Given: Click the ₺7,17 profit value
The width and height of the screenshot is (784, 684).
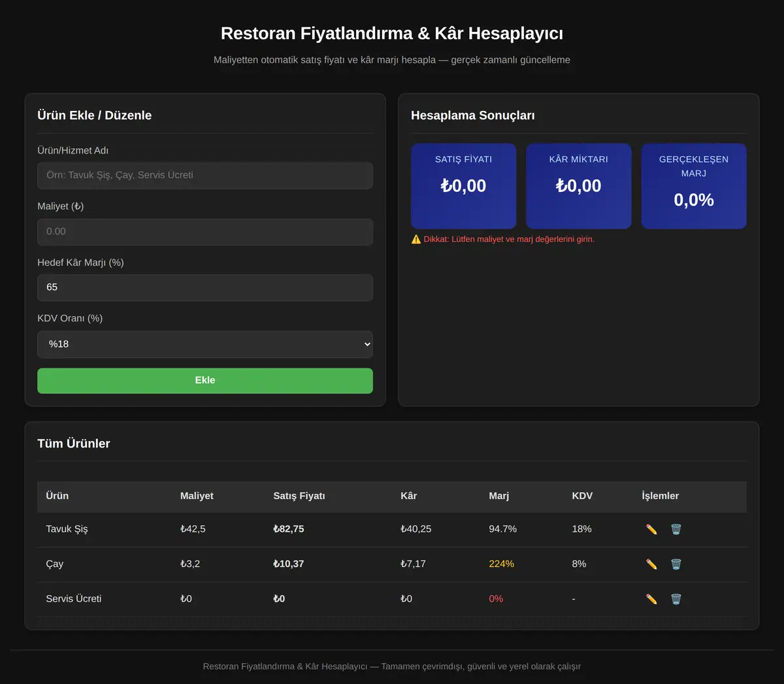Looking at the screenshot, I should pos(413,564).
